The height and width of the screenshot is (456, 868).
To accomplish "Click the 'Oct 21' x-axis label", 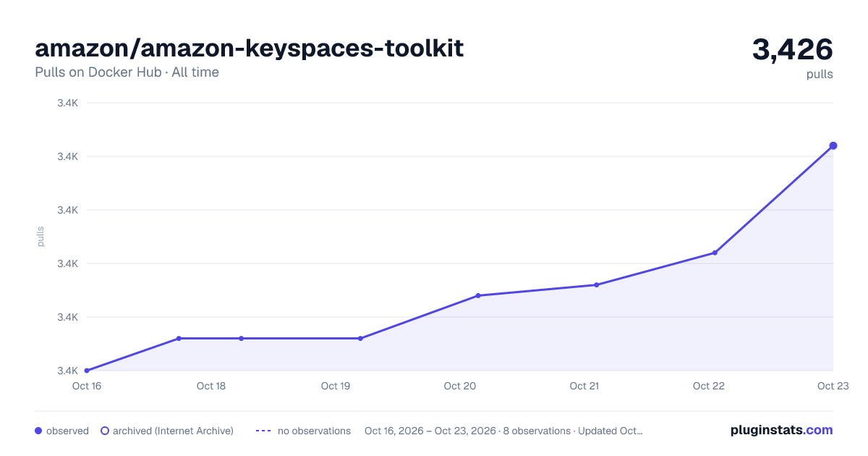I will click(584, 386).
